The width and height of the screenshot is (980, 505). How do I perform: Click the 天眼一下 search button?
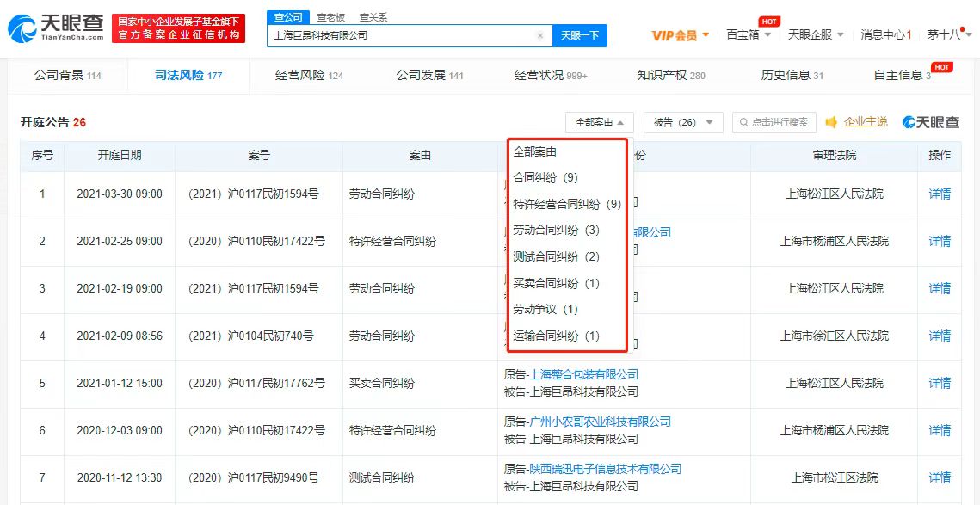pos(580,35)
